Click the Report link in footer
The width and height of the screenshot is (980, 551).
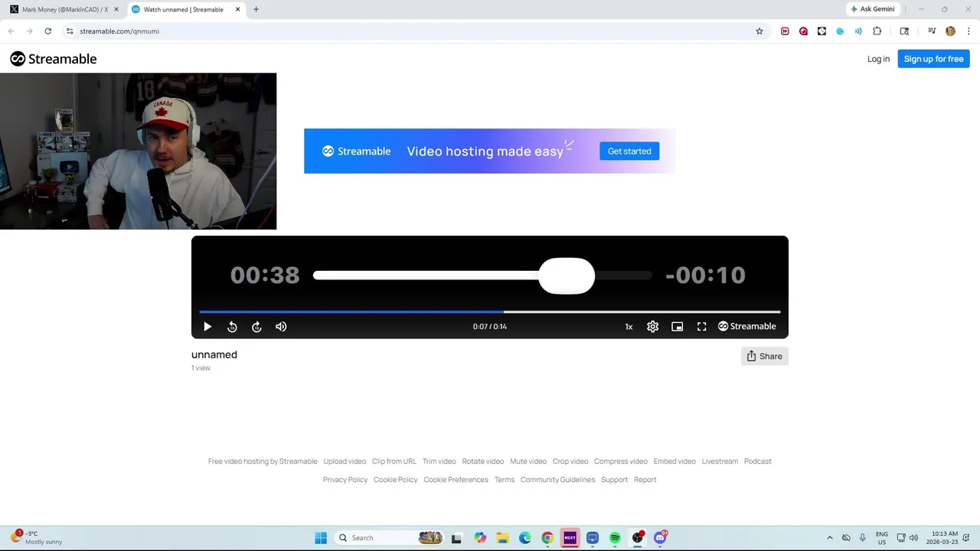pos(645,480)
